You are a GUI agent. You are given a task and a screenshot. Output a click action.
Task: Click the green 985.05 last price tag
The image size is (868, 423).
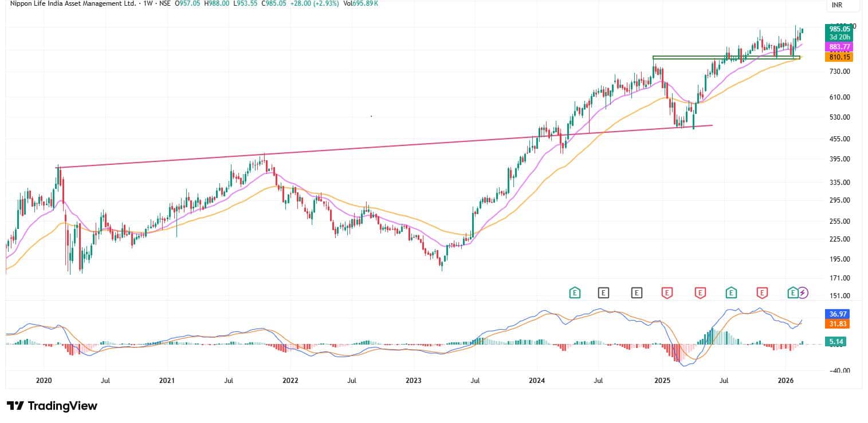click(x=839, y=29)
